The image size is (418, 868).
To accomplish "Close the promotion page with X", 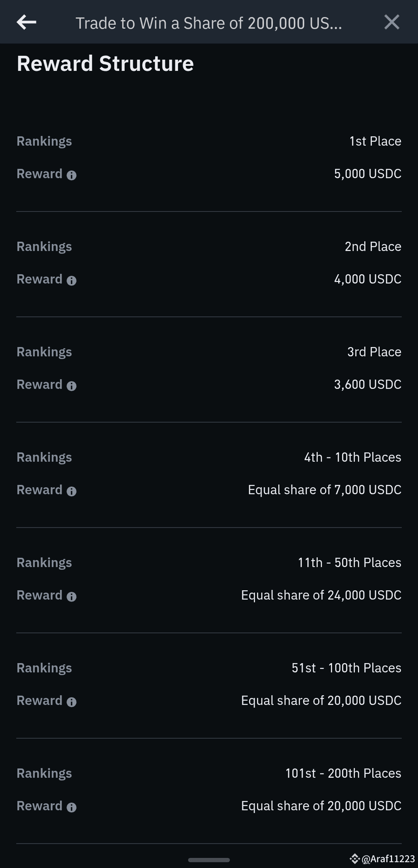I will coord(392,22).
